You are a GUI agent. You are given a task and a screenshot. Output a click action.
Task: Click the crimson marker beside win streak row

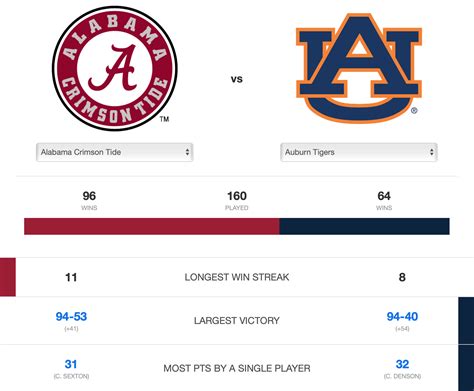pos(8,277)
